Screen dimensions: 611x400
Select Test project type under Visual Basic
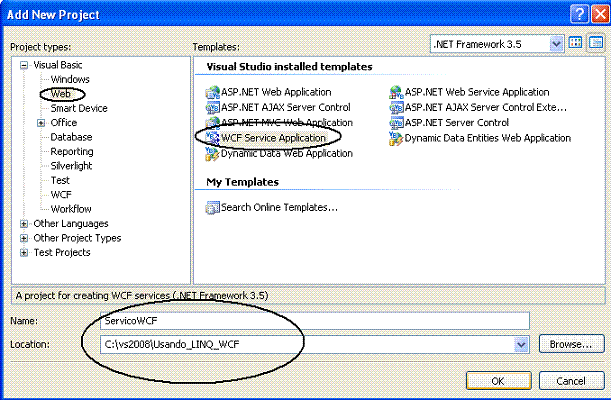click(x=60, y=180)
